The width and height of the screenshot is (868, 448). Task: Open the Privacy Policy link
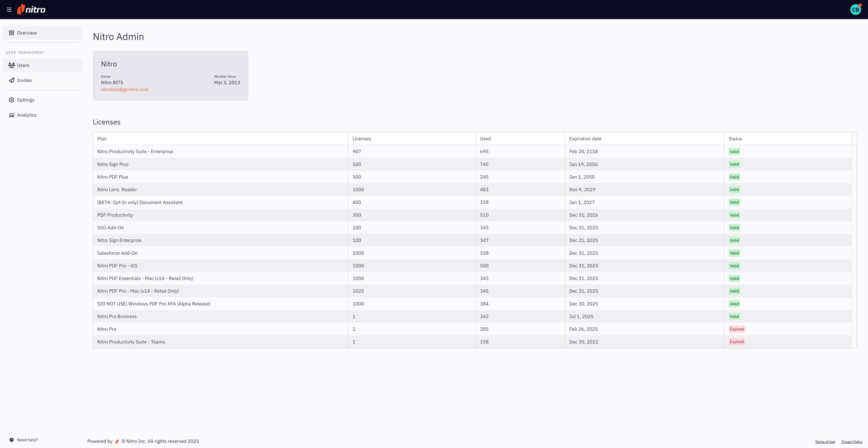[x=852, y=442]
